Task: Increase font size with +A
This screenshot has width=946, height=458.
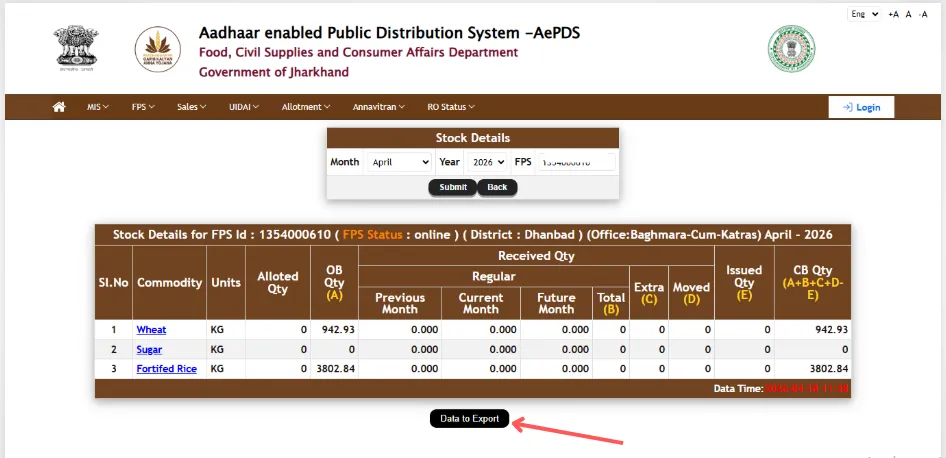Action: click(894, 14)
